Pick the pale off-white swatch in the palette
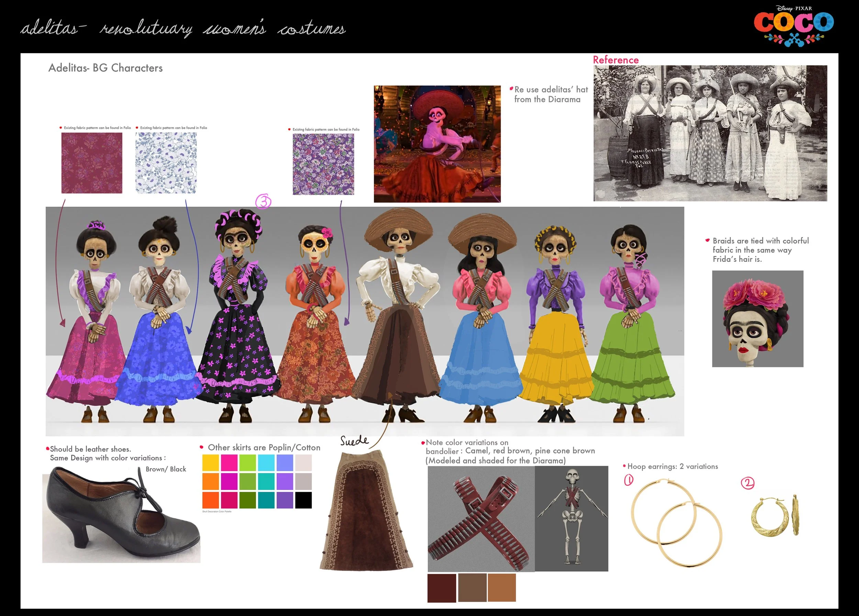The height and width of the screenshot is (616, 859). point(303,463)
